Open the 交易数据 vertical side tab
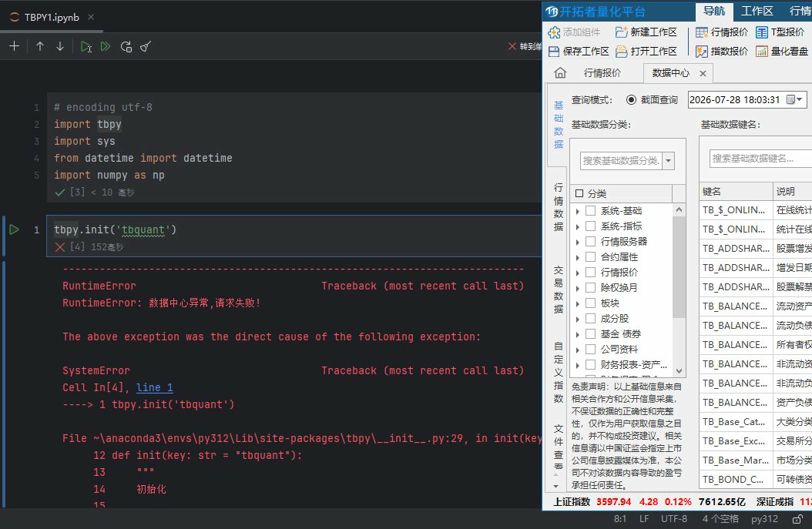Screen dimensions: 812x529 pos(559,290)
